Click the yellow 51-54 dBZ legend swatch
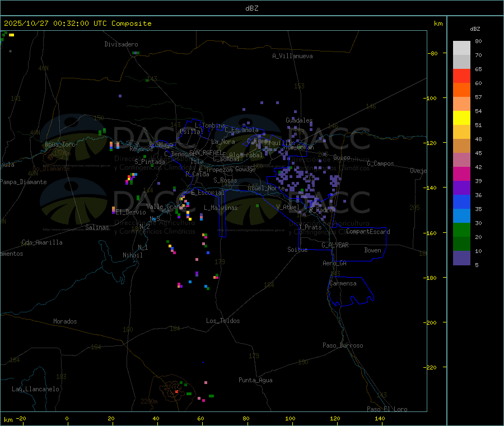 pyautogui.click(x=461, y=118)
